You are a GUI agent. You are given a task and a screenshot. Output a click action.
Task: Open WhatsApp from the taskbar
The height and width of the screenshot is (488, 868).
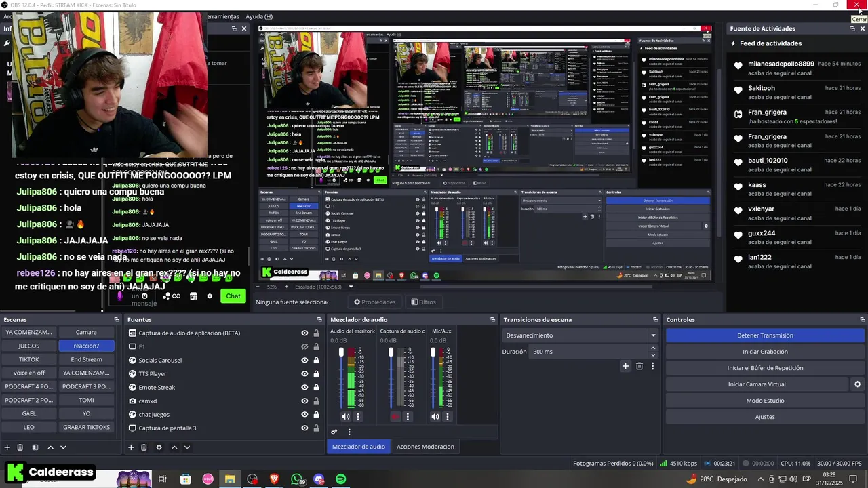click(x=297, y=479)
